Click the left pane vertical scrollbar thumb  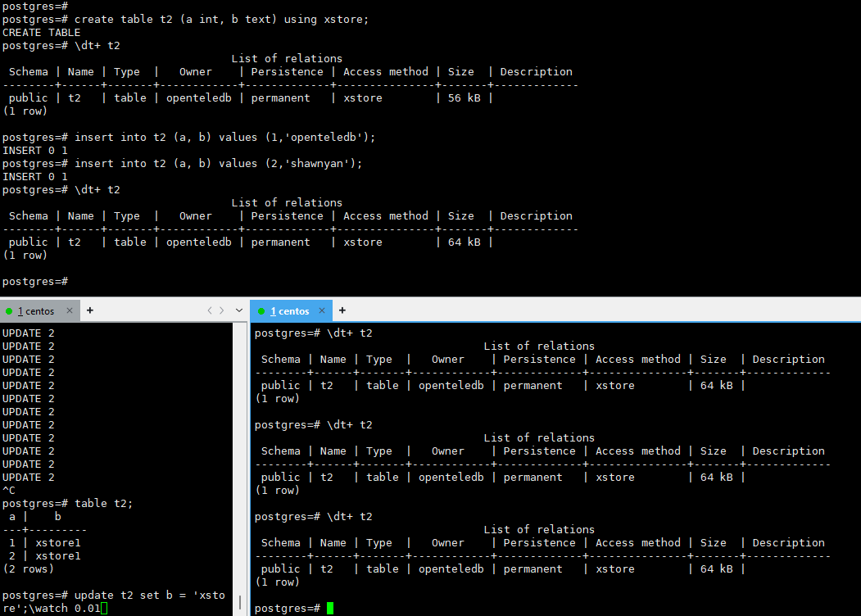[x=240, y=602]
